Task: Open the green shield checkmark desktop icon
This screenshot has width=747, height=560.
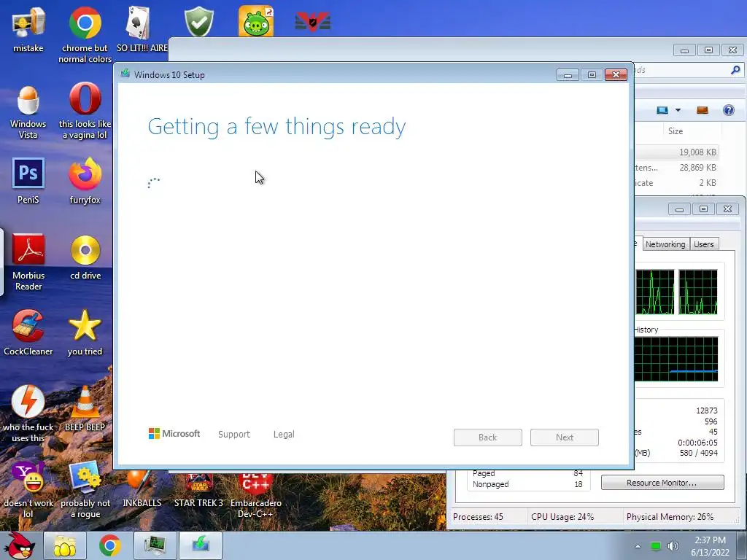Action: pos(198,21)
